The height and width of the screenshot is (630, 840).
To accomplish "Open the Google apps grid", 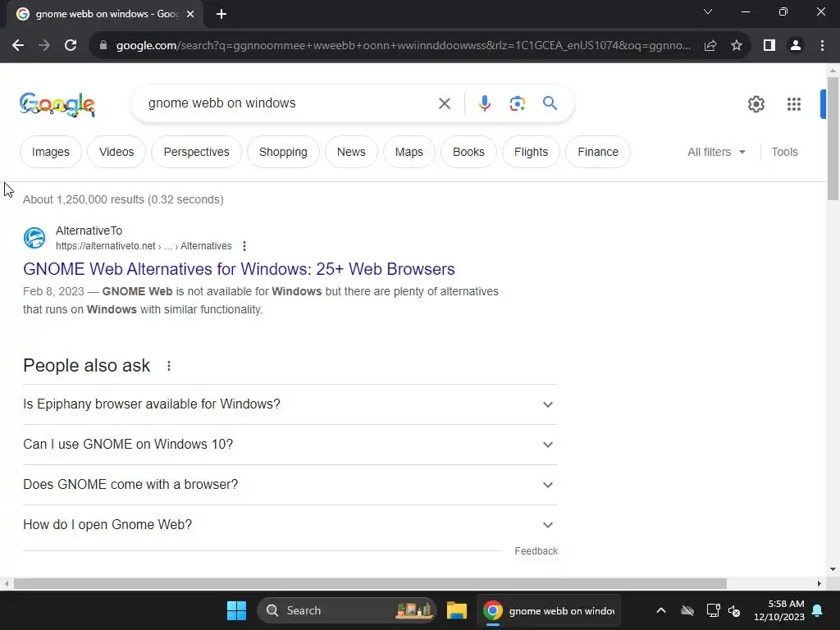I will pos(794,104).
